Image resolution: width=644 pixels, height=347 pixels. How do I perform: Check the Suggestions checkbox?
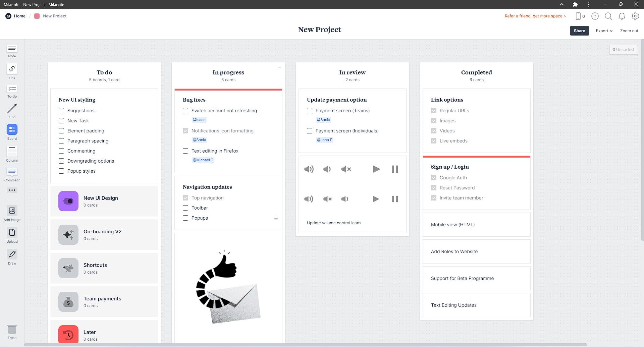point(61,111)
